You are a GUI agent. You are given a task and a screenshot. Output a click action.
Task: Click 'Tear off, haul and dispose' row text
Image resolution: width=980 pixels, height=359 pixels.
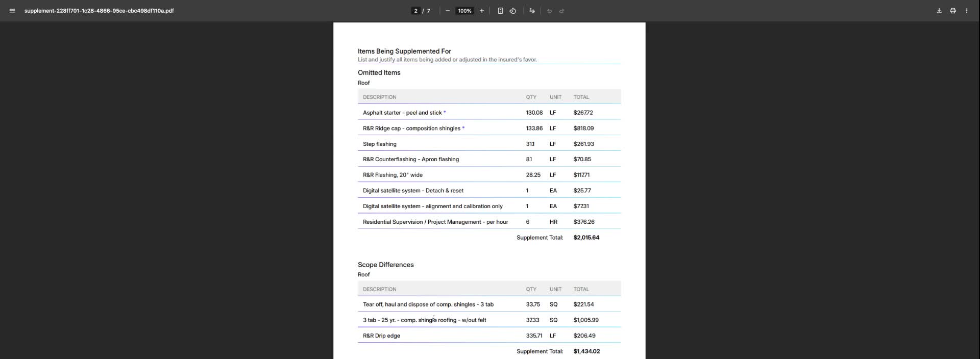pos(428,304)
